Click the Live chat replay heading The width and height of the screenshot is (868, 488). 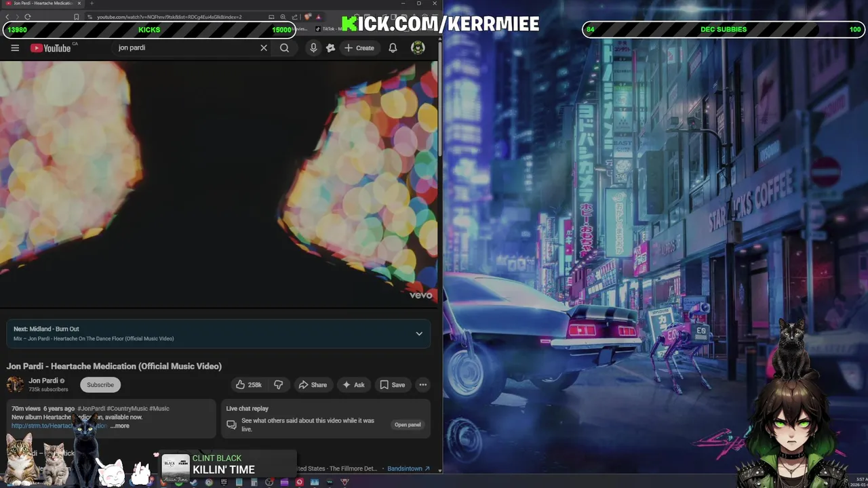click(x=247, y=409)
